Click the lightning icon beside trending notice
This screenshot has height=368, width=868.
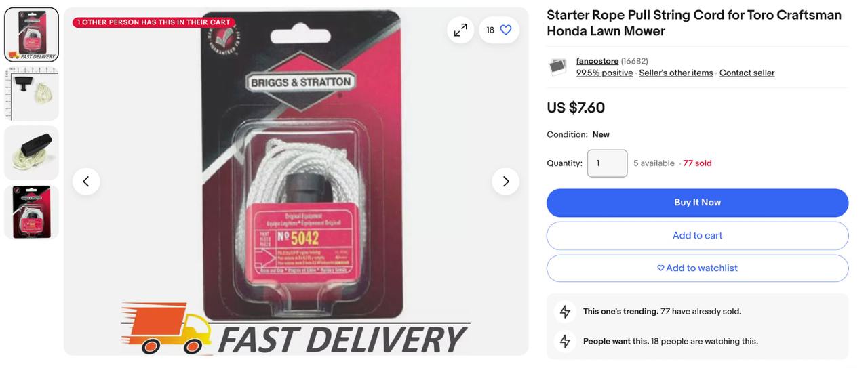(x=565, y=312)
